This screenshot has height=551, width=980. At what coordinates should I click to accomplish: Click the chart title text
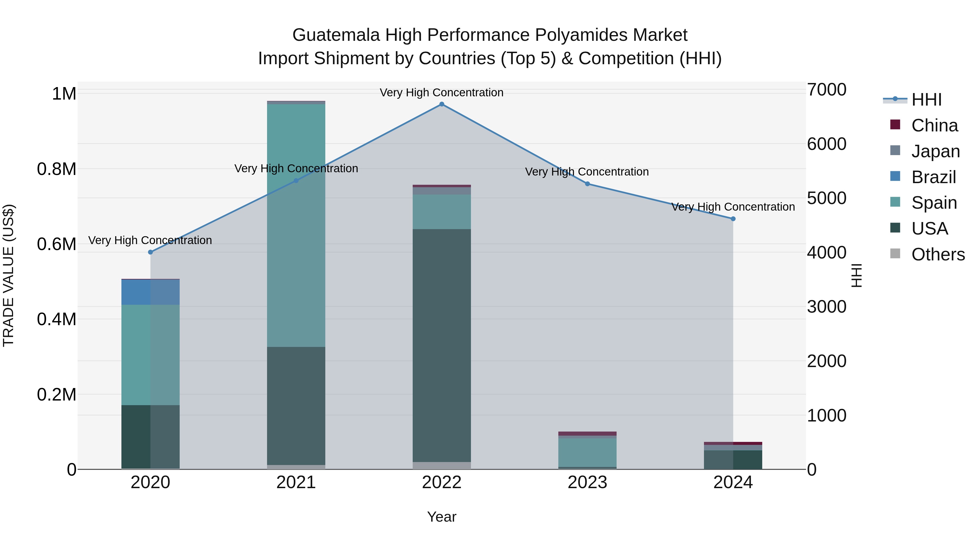[x=490, y=47]
